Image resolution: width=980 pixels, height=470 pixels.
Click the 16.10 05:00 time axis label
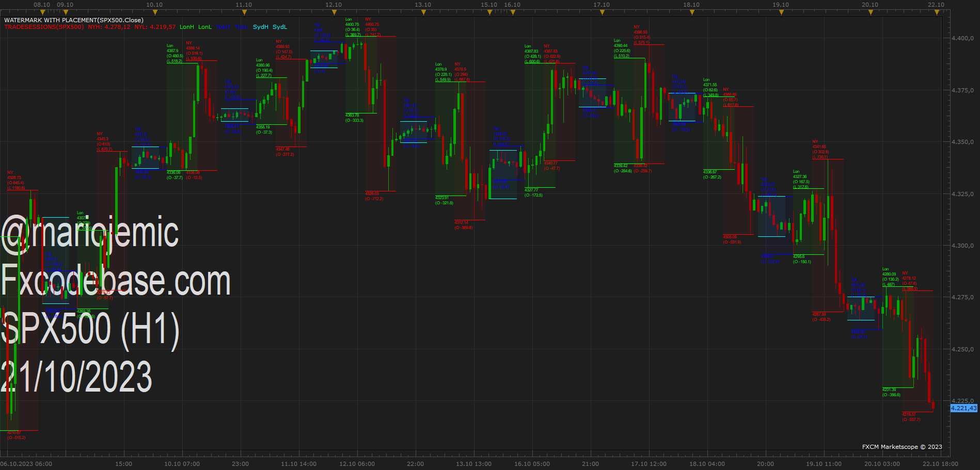pyautogui.click(x=532, y=464)
